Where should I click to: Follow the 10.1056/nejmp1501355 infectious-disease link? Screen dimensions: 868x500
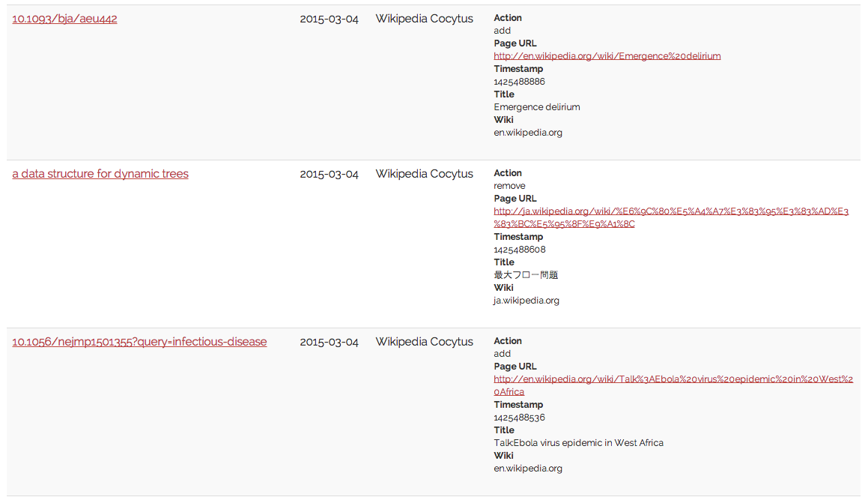(139, 342)
